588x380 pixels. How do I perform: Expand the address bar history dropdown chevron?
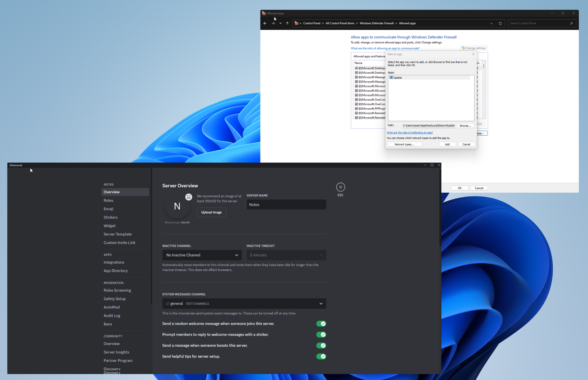(x=491, y=23)
